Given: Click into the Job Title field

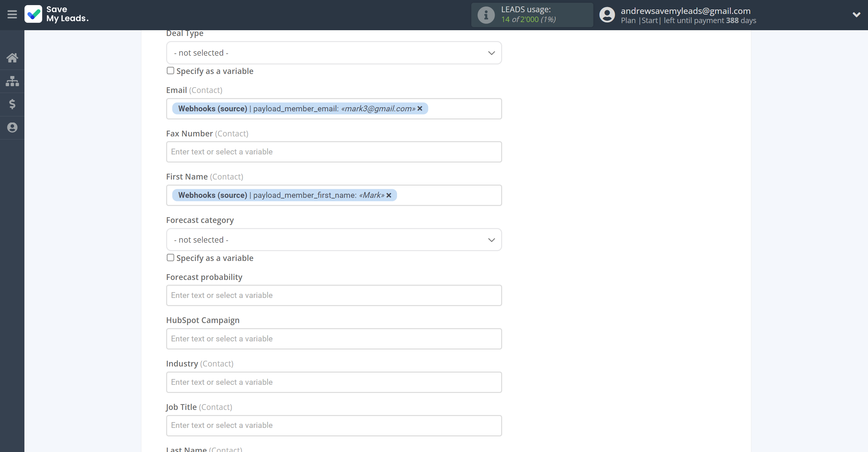Looking at the screenshot, I should pos(334,426).
